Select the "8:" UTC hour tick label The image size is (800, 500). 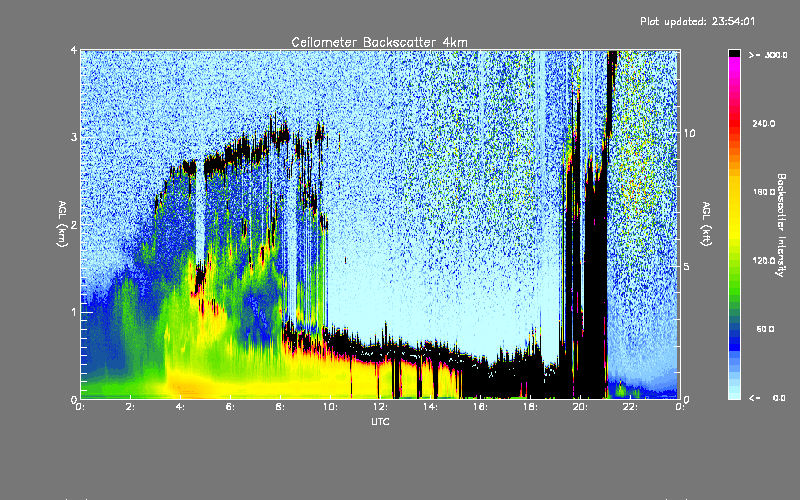pyautogui.click(x=281, y=407)
